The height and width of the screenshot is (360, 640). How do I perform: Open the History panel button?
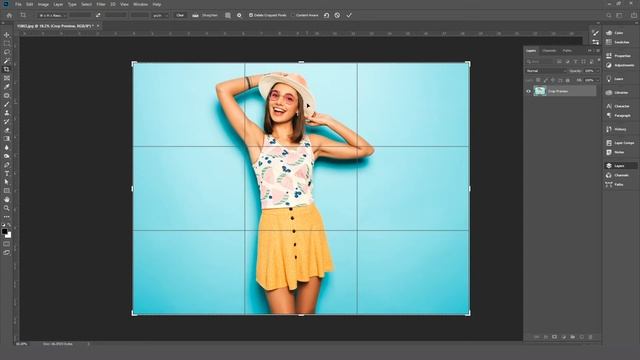tap(617, 129)
